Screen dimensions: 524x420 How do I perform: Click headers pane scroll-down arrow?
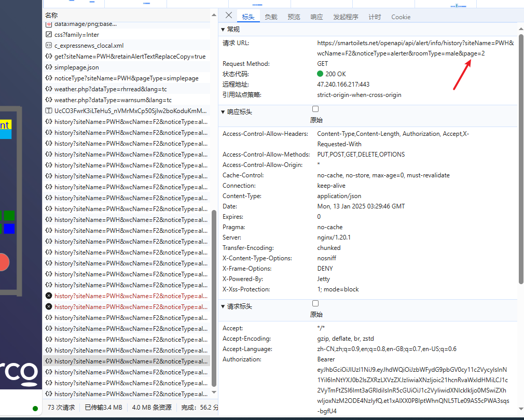(x=521, y=409)
